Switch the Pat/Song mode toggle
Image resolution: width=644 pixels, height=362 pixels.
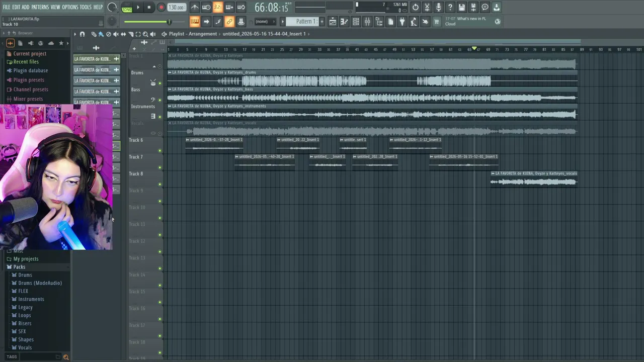point(126,8)
